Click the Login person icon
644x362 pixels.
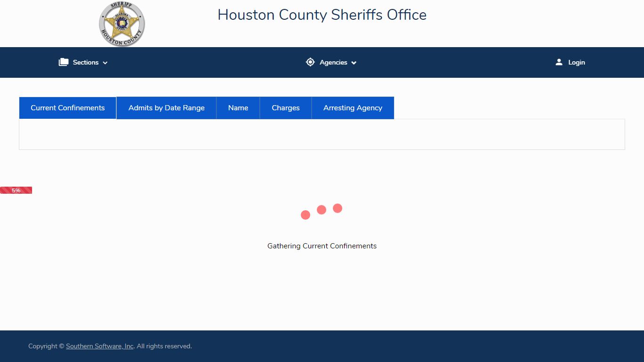(x=559, y=62)
